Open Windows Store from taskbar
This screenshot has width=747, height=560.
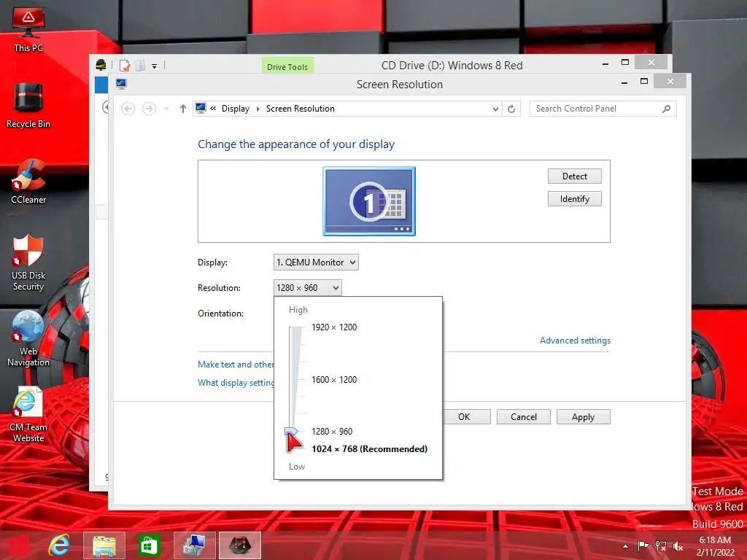click(x=149, y=545)
